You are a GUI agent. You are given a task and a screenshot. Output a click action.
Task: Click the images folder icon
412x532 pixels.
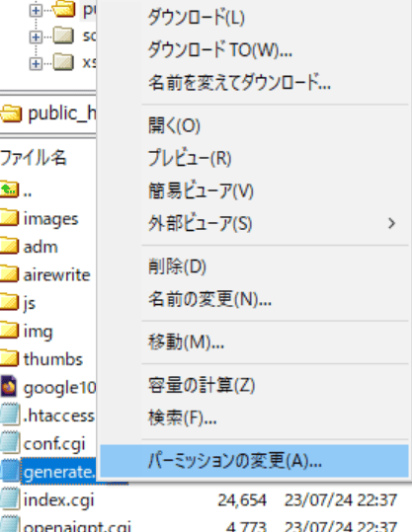click(x=9, y=218)
